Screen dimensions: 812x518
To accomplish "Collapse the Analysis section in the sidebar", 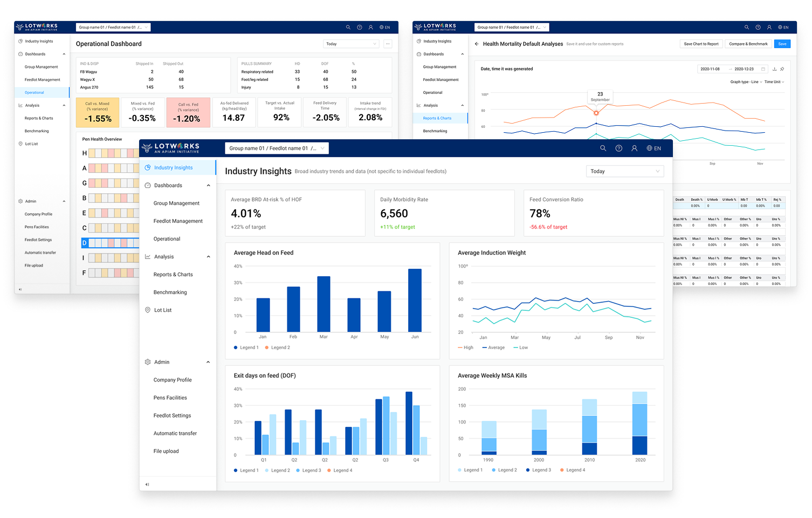I will point(208,256).
